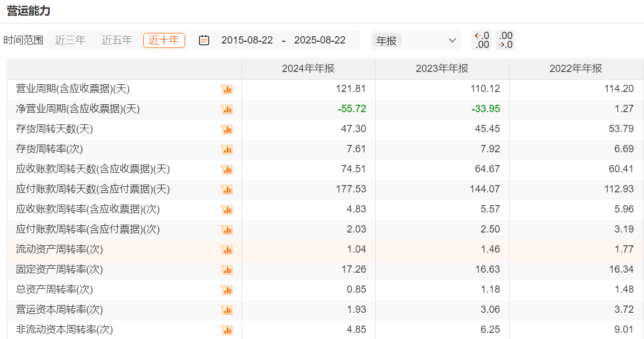Image resolution: width=644 pixels, height=339 pixels.
Task: Select the 存货周转率(次) row label
Action: tap(49, 149)
